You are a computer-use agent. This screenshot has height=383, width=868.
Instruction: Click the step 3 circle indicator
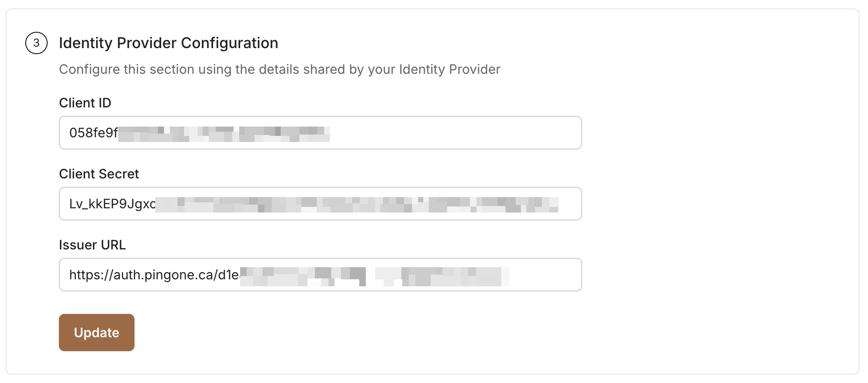(37, 43)
